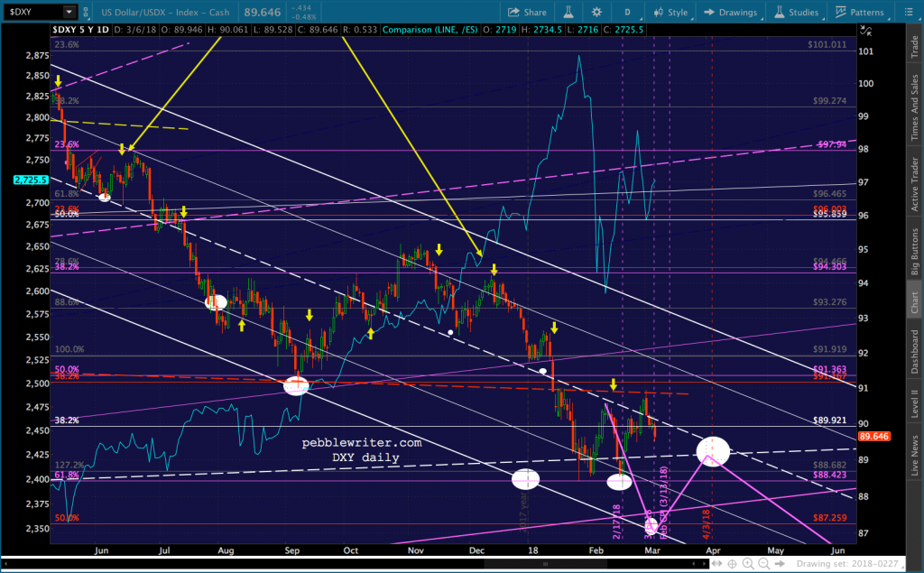Image resolution: width=924 pixels, height=573 pixels.
Task: Click the zoom in magnifier icon
Action: (748, 564)
